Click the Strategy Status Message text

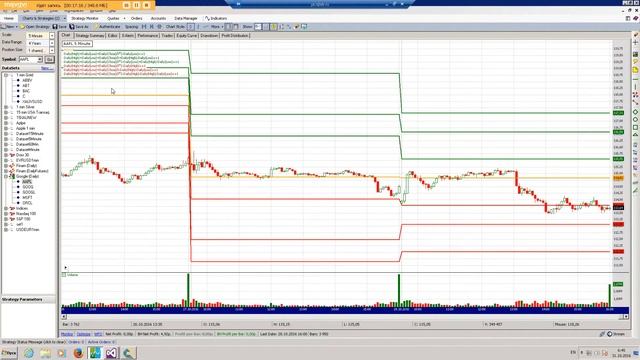[33, 342]
